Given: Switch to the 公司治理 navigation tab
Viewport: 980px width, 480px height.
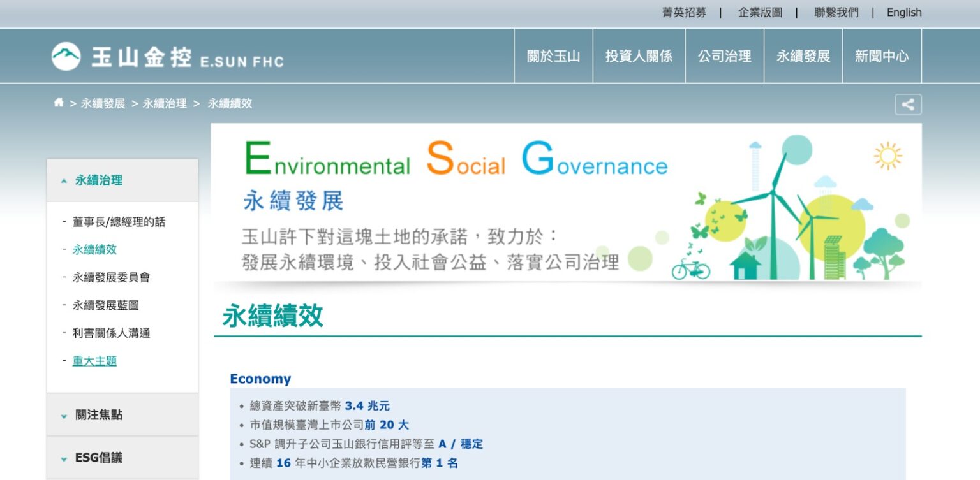Looking at the screenshot, I should (x=724, y=55).
